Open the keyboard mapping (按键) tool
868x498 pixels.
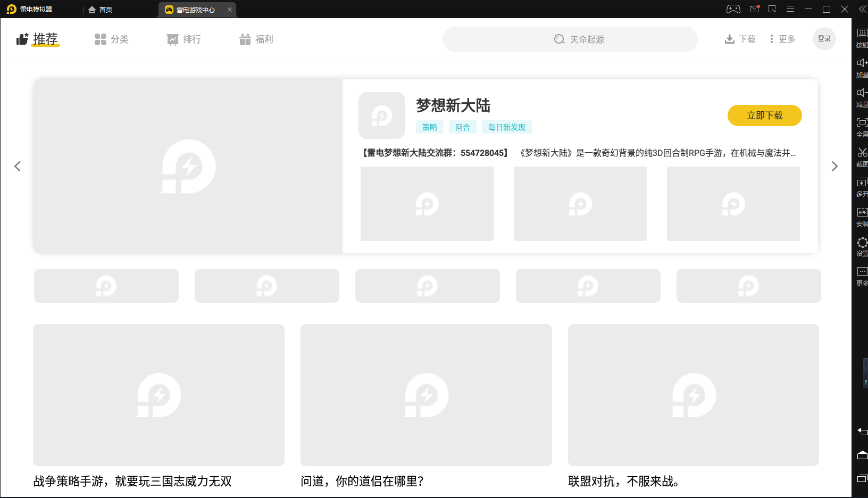tap(862, 34)
